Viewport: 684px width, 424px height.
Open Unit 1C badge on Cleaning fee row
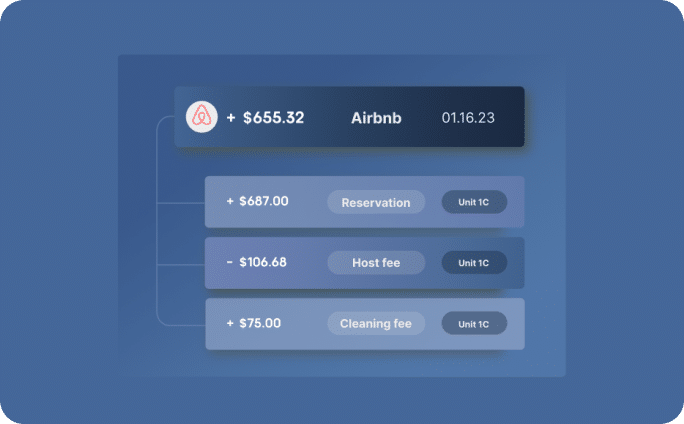coord(474,324)
